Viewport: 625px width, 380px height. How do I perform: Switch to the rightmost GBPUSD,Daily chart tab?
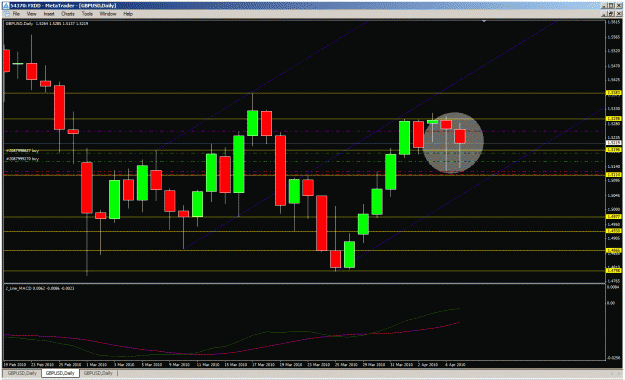(x=98, y=373)
